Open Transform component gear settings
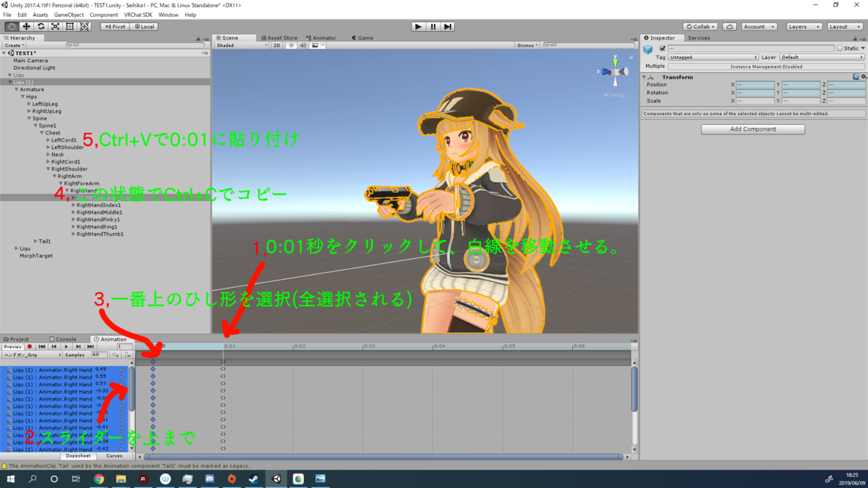 tap(863, 77)
